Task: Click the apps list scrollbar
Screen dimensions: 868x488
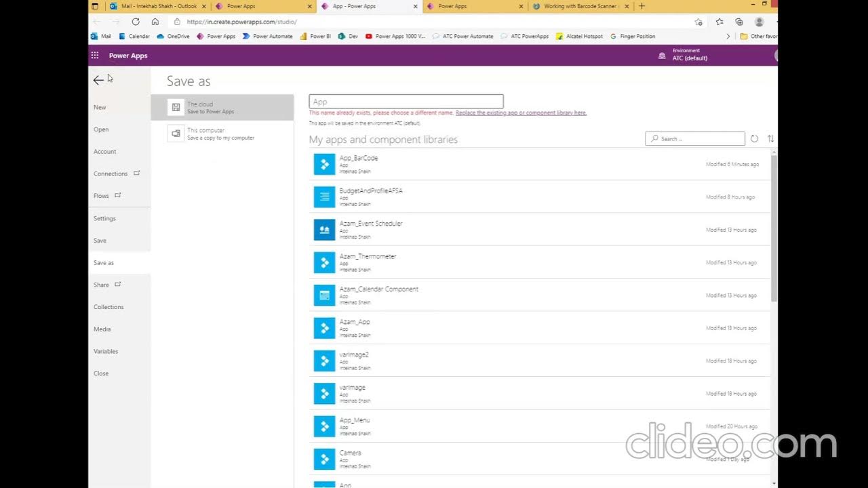Action: pyautogui.click(x=774, y=227)
